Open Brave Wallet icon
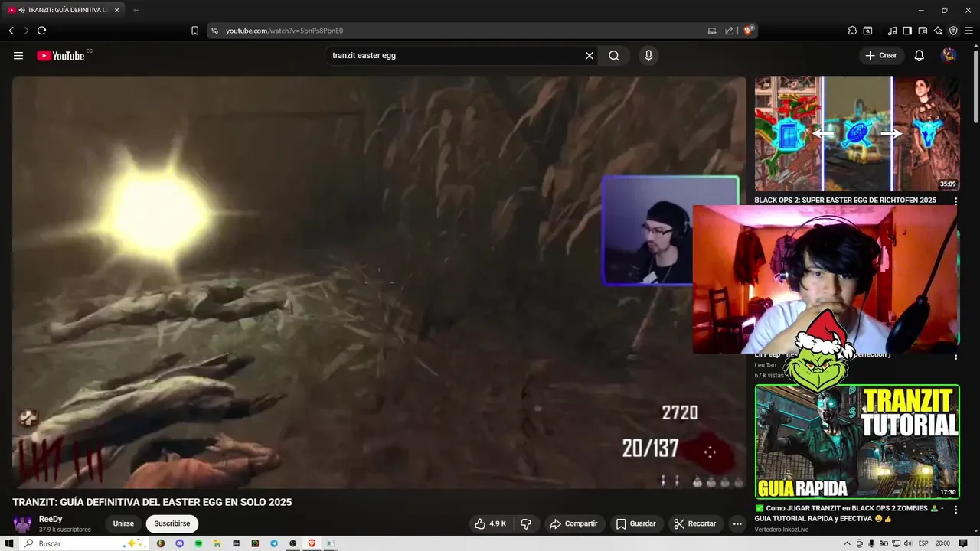This screenshot has width=980, height=551. (x=923, y=31)
